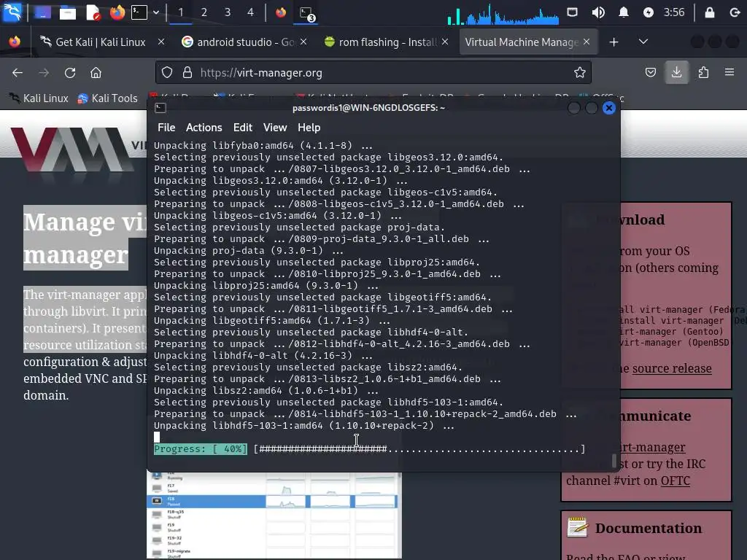Screen dimensions: 747x560
Task: Click the Documentation heading
Action: (x=649, y=528)
